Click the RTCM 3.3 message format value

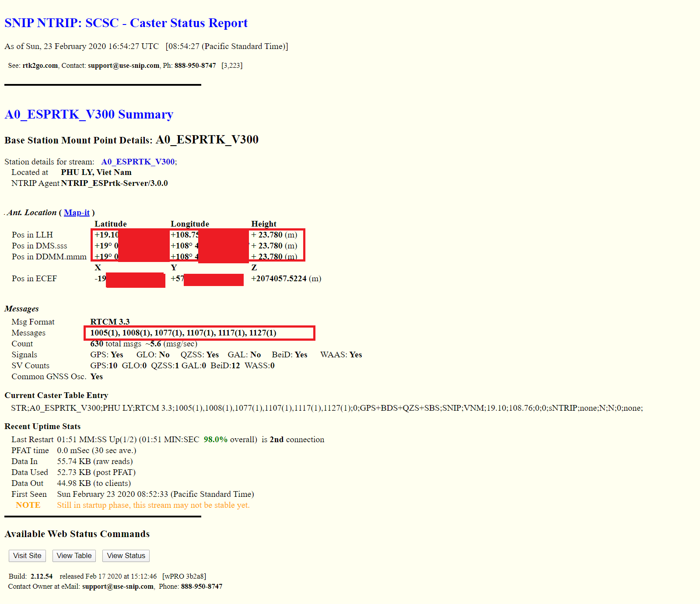click(x=110, y=322)
